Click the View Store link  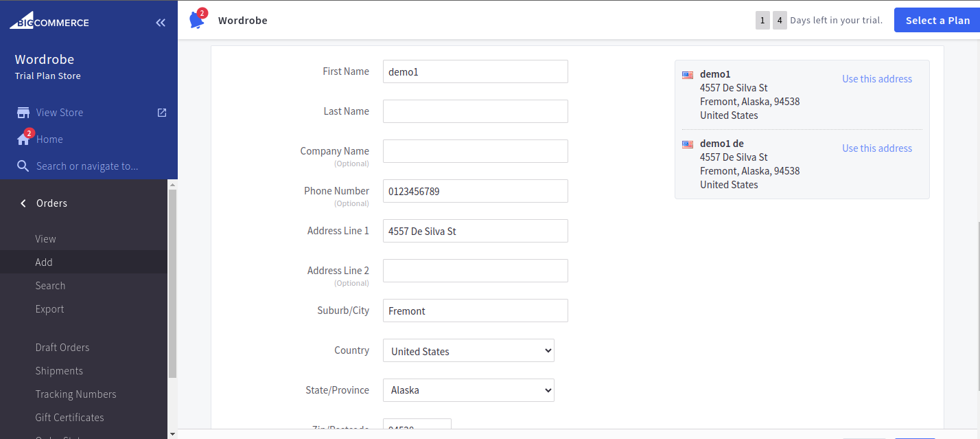click(60, 113)
